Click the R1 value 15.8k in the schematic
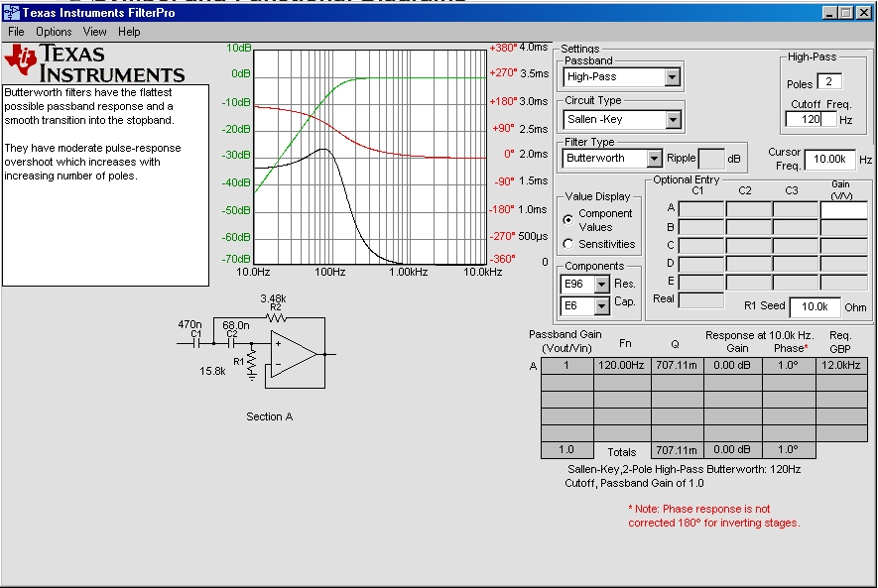Viewport: 878px width, 588px height. point(212,371)
